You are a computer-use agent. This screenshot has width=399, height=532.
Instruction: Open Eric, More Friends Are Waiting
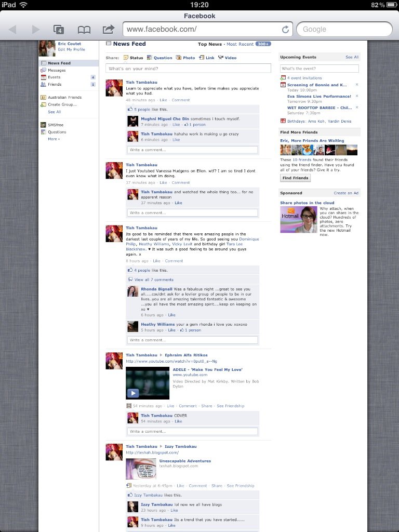tap(312, 140)
